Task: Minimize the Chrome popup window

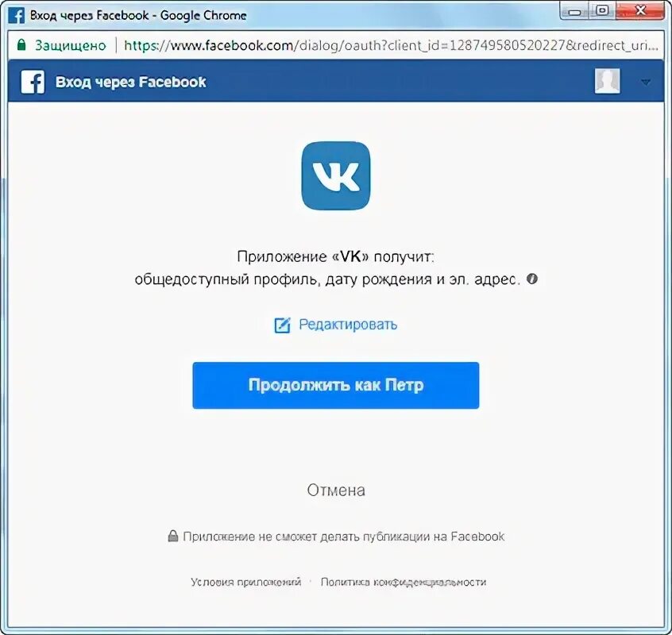Action: click(574, 11)
